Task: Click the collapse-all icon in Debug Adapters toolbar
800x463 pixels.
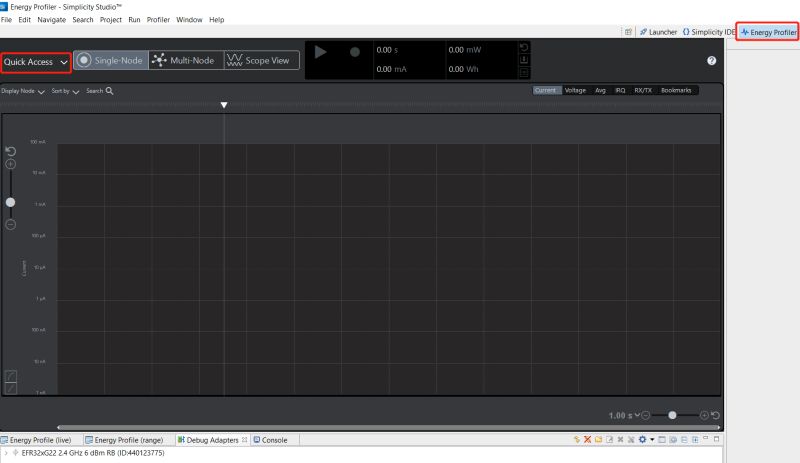Action: [684, 440]
